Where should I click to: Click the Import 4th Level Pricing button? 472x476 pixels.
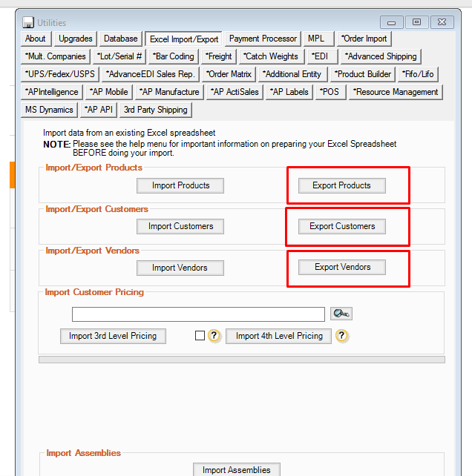pos(279,336)
